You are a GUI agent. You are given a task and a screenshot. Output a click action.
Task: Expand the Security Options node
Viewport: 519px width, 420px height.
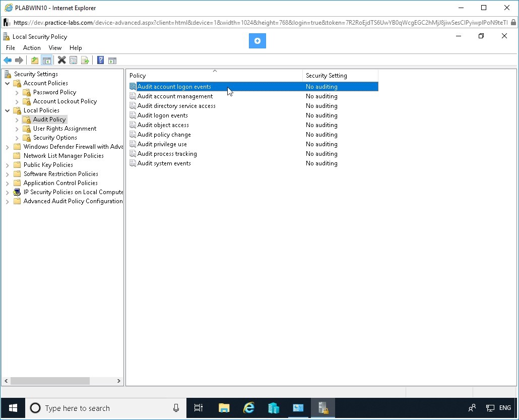click(17, 138)
